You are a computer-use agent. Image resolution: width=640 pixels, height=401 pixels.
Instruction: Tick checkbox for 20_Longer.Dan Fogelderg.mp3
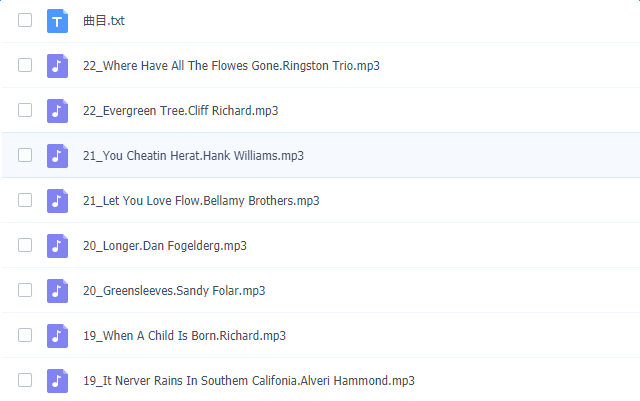click(x=25, y=245)
